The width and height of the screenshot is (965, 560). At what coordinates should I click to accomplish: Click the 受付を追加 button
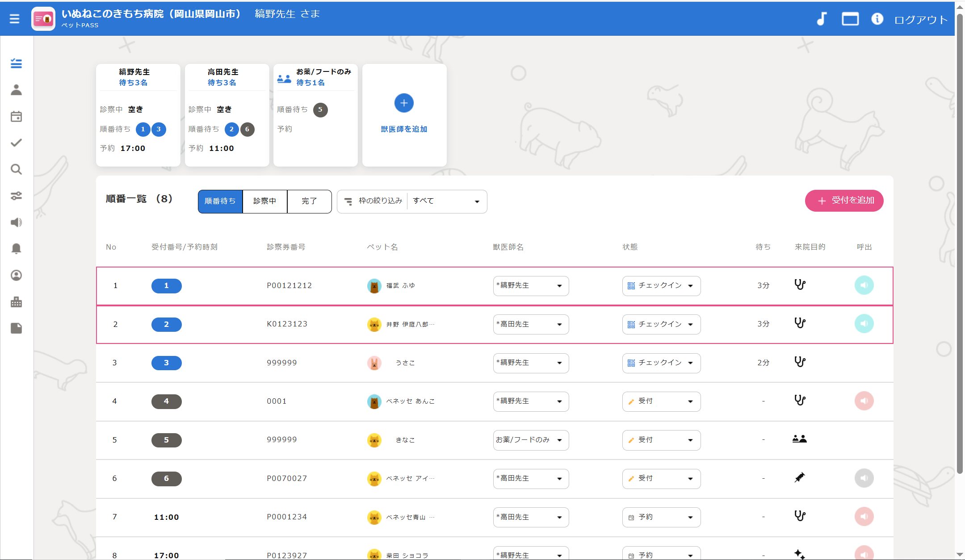click(844, 201)
